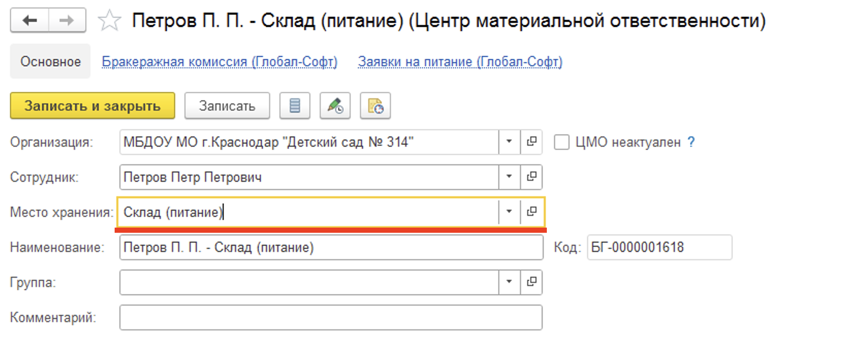Viewport: 868px width, 352px height.
Task: Expand the Место хранения dropdown list
Action: point(509,212)
